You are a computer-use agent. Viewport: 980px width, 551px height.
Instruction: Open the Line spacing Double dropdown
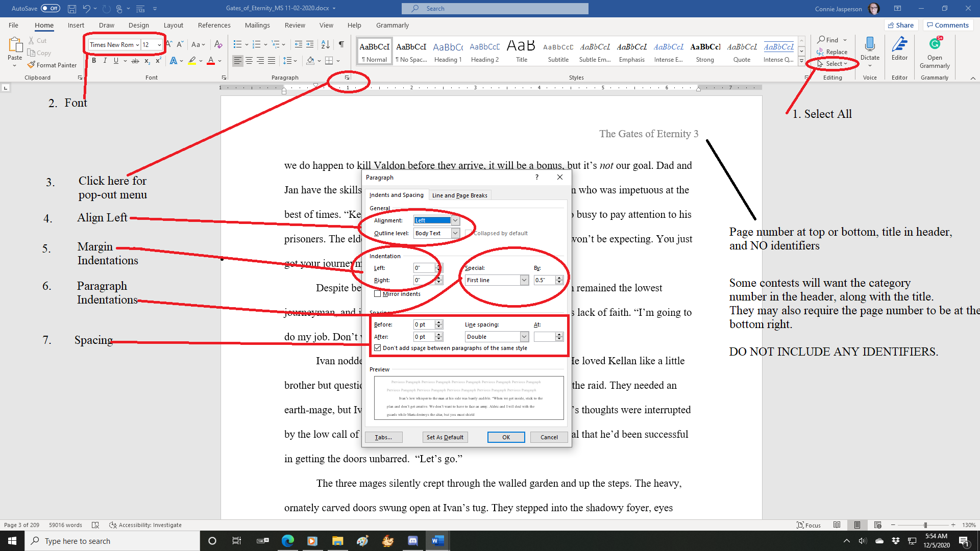click(524, 337)
